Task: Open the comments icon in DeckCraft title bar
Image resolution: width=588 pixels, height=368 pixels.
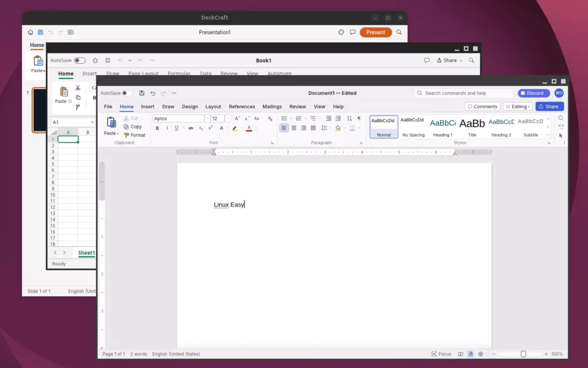Action: click(353, 32)
